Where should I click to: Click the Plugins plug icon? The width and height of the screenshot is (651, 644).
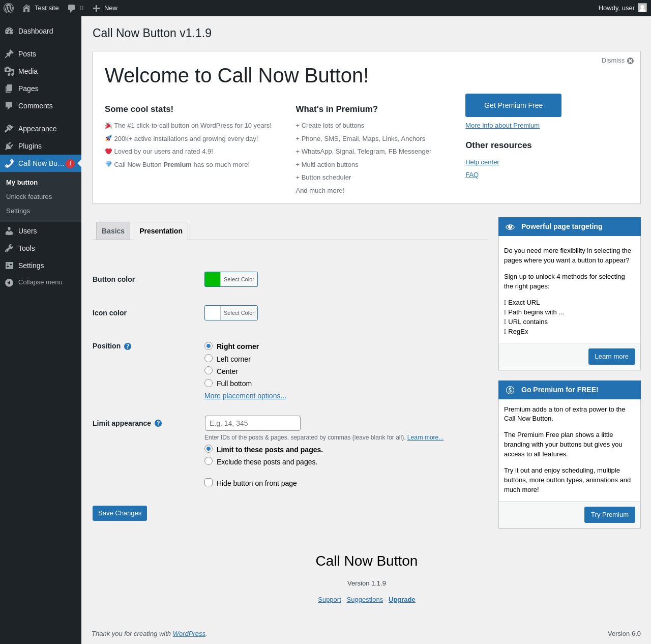pyautogui.click(x=9, y=146)
